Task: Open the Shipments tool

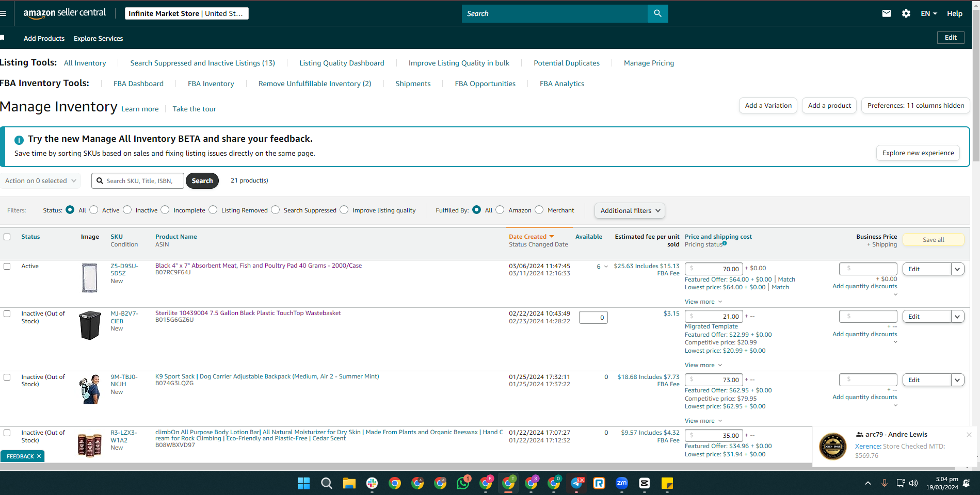Action: pyautogui.click(x=413, y=84)
